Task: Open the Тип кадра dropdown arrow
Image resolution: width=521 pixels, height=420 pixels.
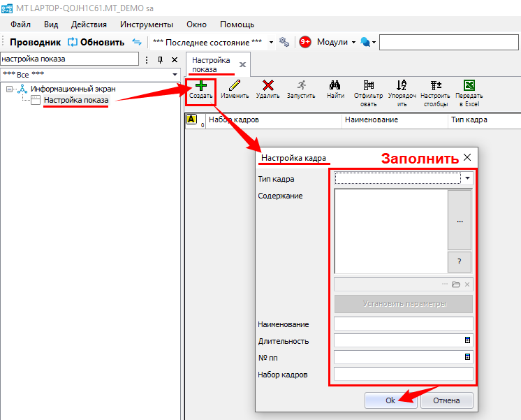Action: (x=467, y=179)
